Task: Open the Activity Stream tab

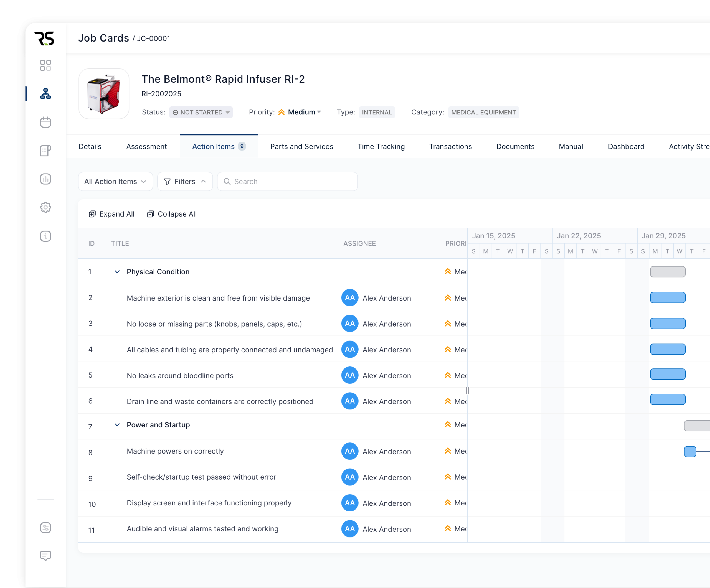Action: pyautogui.click(x=689, y=147)
